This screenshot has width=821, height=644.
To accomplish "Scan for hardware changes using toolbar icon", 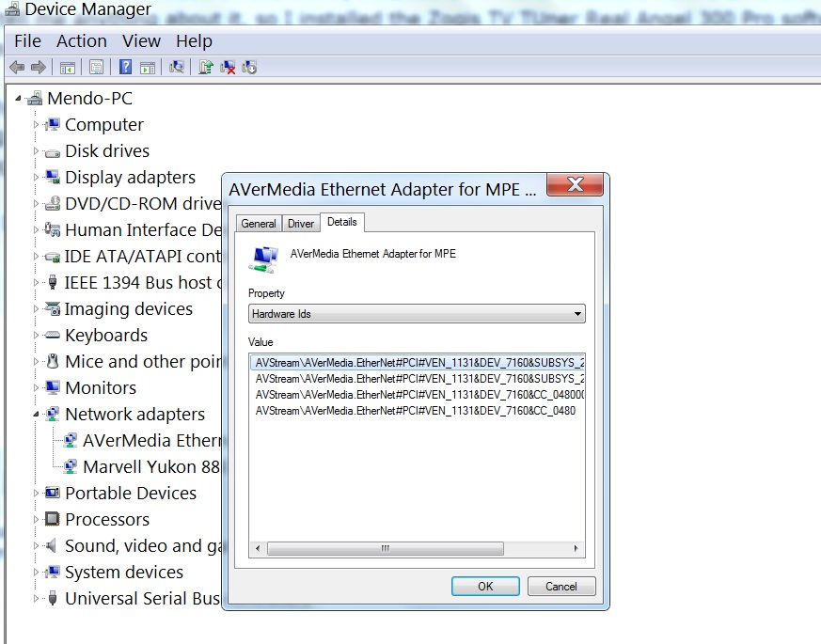I will (x=177, y=67).
